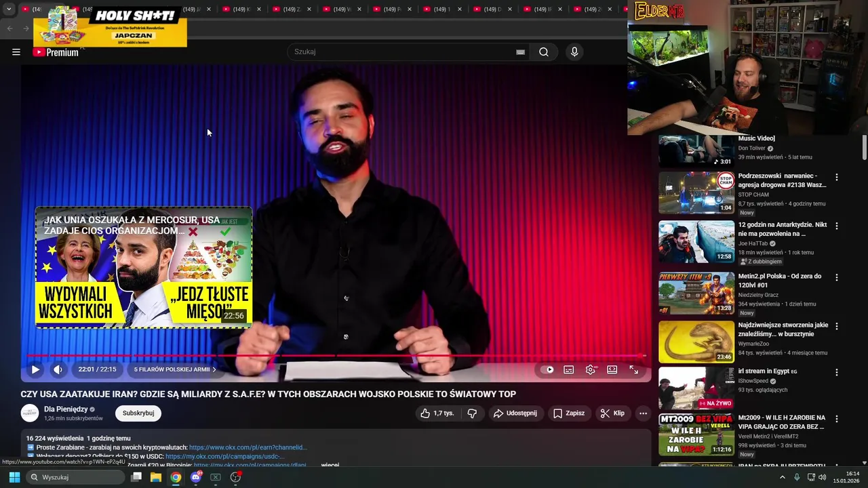Open options menu for 'Podrzeszowski narwaniec' video
Screen dimensions: 868x488
(837, 177)
